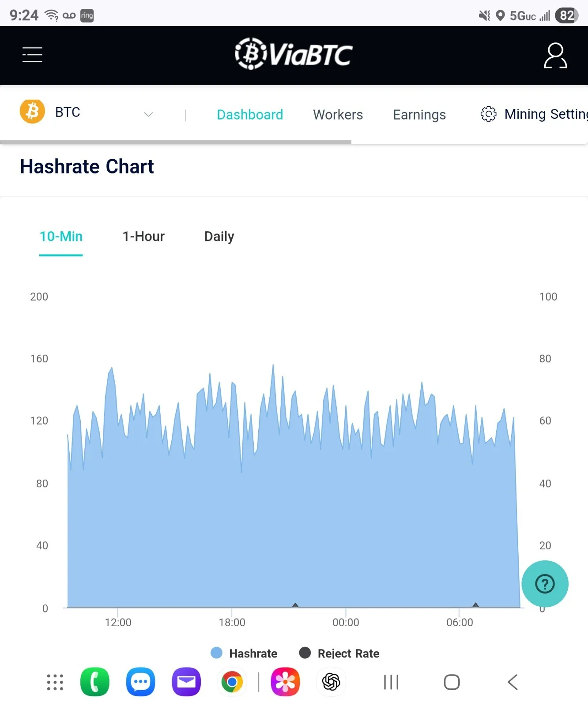
Task: Open the hamburger navigation menu
Action: tap(32, 55)
